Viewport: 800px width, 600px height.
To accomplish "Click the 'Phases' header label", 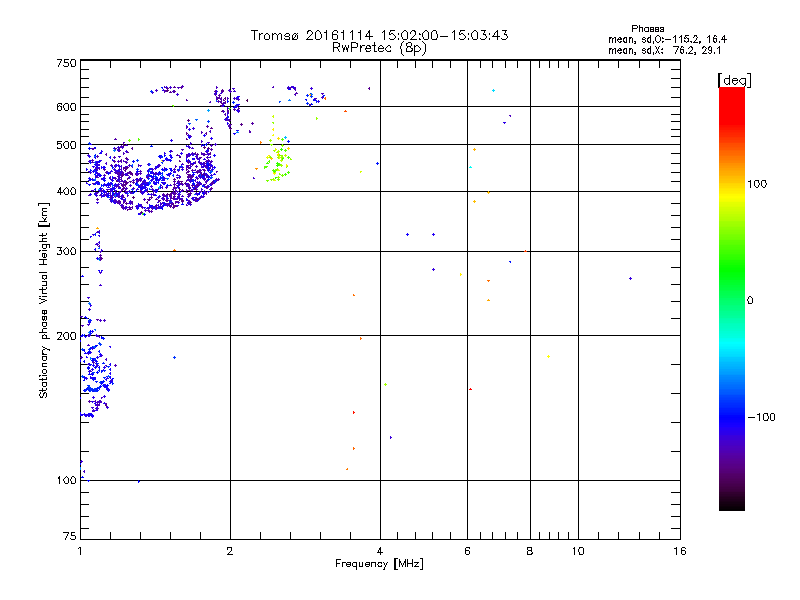I will [x=647, y=29].
